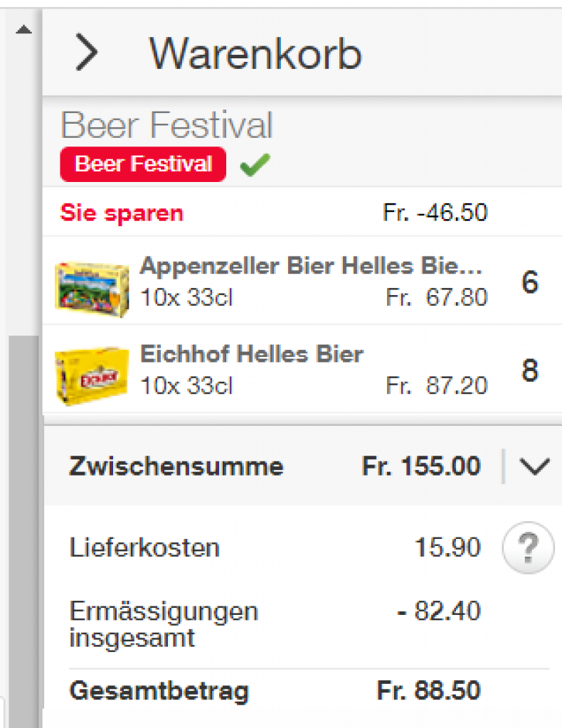Click the Beer Festival section title
Screen dimensions: 562x728
coord(166,126)
